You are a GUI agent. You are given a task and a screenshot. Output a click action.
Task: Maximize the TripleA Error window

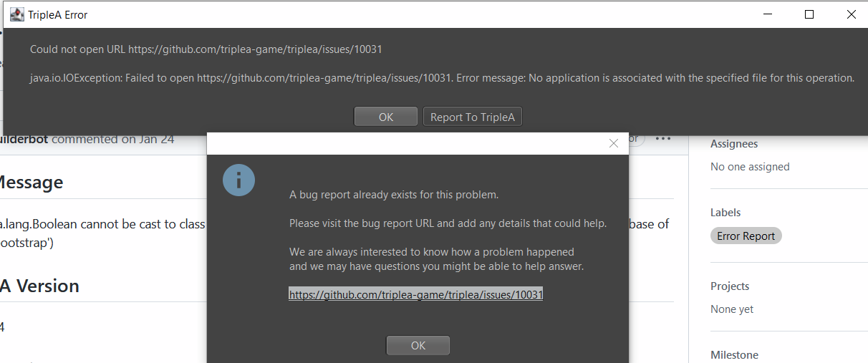[x=809, y=14]
